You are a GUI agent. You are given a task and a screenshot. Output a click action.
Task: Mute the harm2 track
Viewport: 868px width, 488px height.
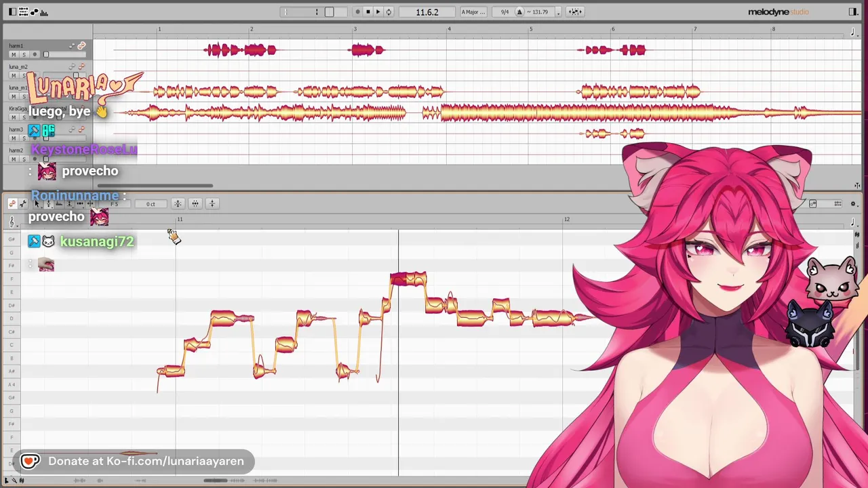14,159
